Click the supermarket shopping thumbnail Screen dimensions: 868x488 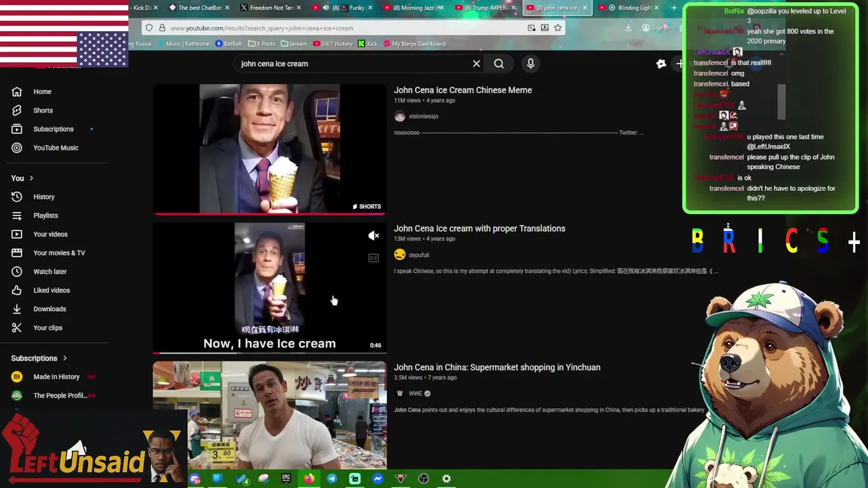[x=269, y=415]
